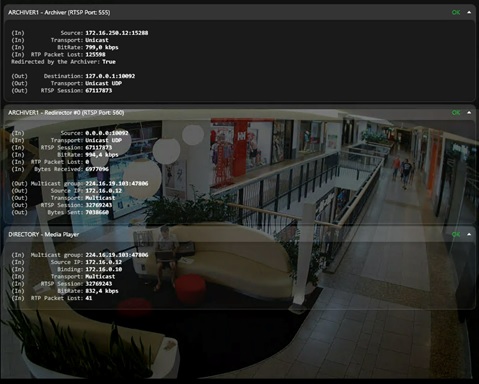Select the ARCHIVER1 - Redirector #0 header title

click(x=66, y=113)
